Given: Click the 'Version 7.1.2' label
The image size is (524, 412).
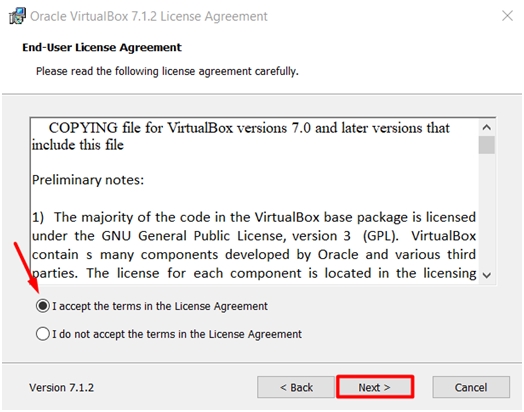Looking at the screenshot, I should coord(61,388).
